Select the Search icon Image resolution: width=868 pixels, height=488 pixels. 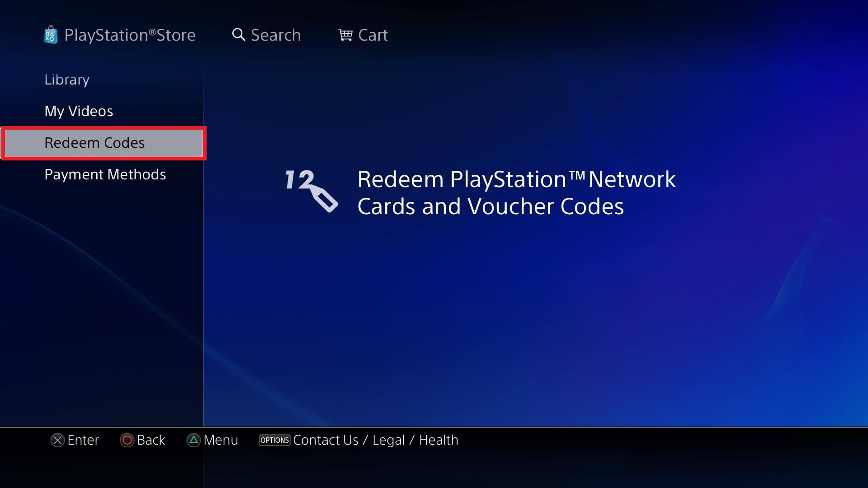point(238,34)
